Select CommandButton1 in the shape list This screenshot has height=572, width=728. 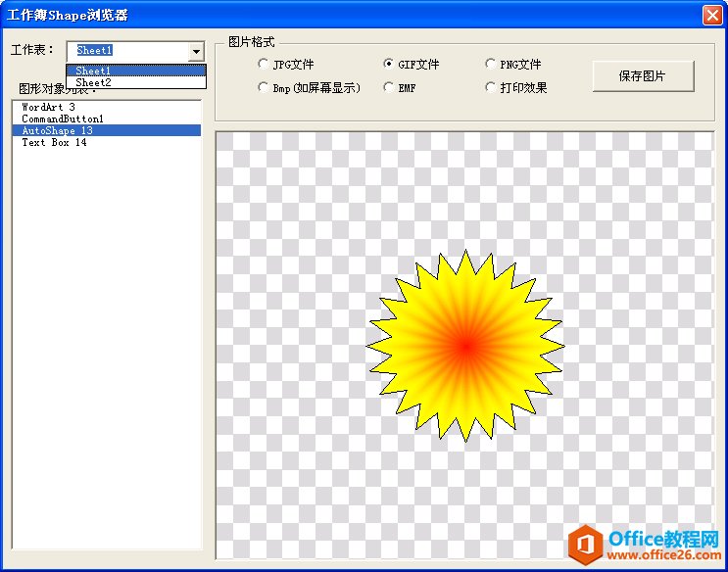click(x=107, y=119)
